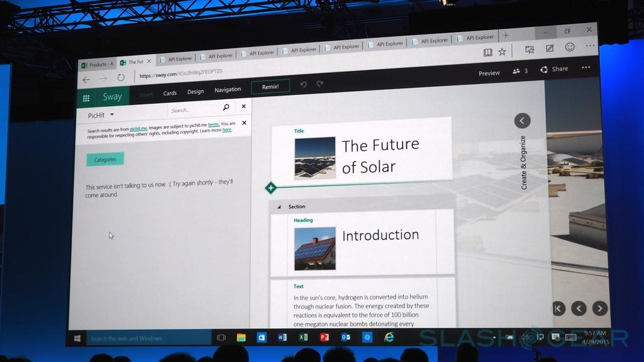Add page to favorites star
The image size is (644, 362).
click(x=502, y=52)
